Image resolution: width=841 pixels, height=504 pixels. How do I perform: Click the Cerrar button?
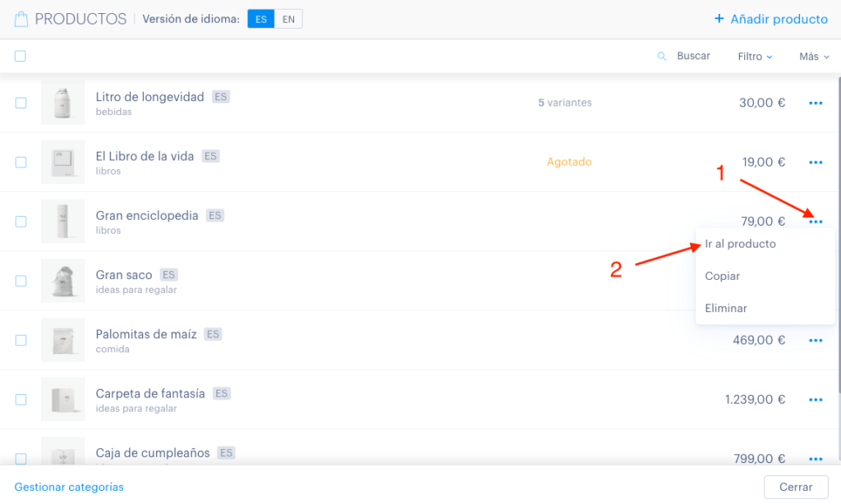coord(795,487)
